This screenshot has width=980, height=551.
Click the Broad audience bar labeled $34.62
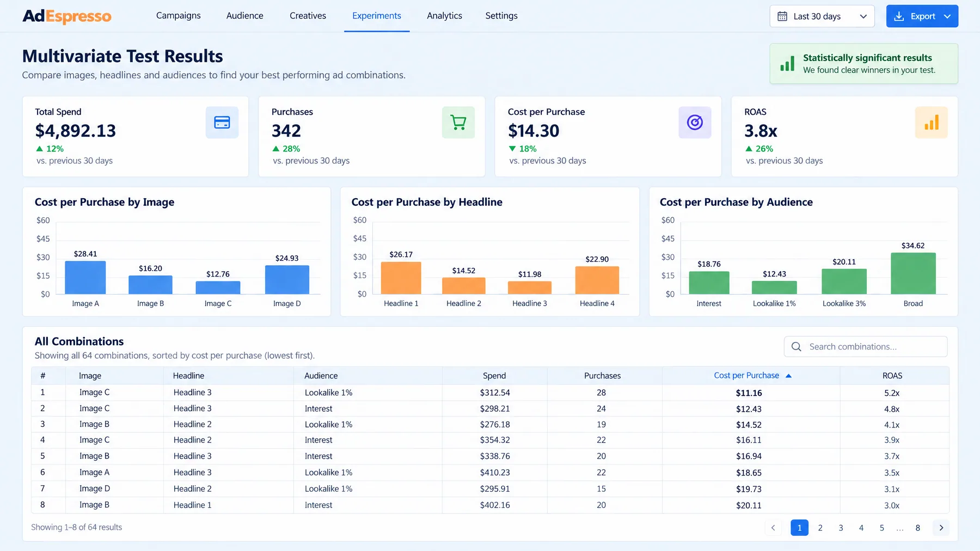click(x=913, y=273)
